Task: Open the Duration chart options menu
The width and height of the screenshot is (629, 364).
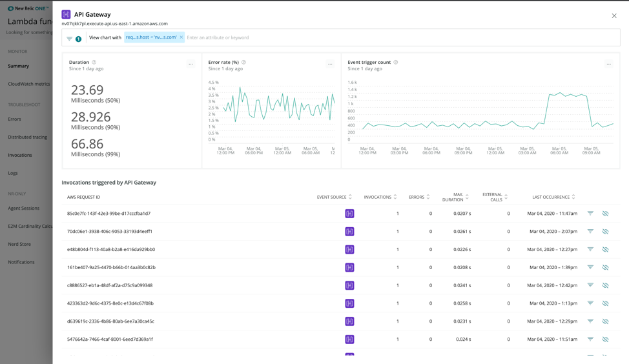Action: click(x=191, y=64)
